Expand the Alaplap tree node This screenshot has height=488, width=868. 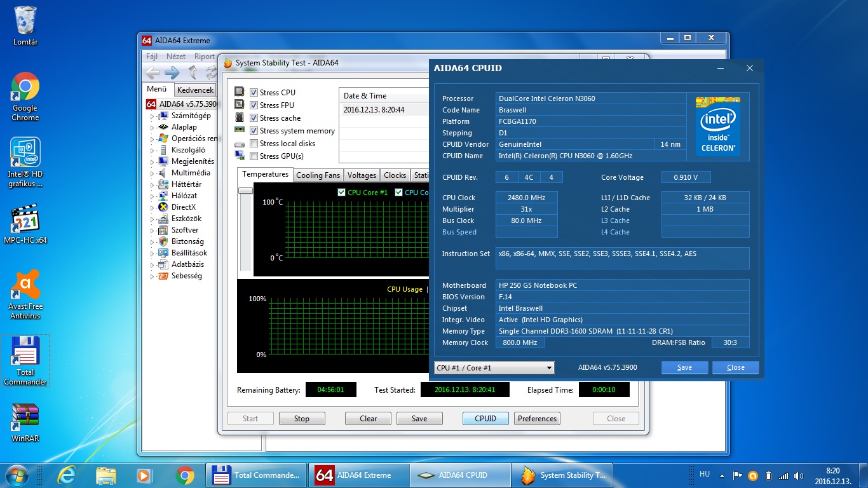[x=152, y=128]
